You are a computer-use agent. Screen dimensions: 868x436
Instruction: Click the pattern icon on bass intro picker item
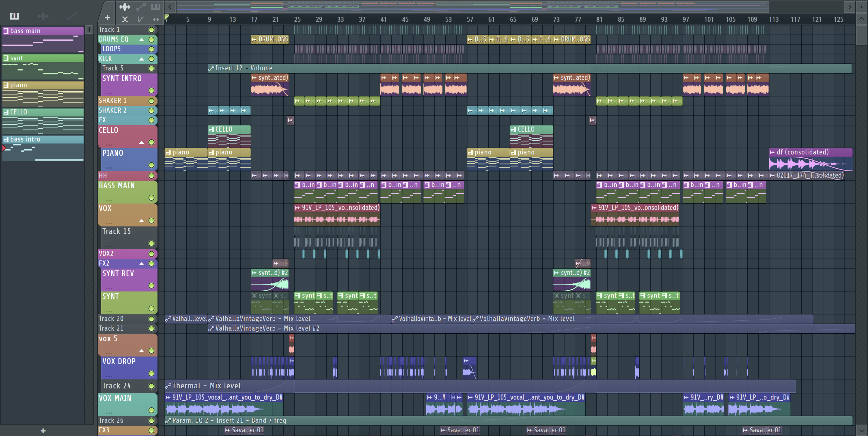click(x=6, y=139)
